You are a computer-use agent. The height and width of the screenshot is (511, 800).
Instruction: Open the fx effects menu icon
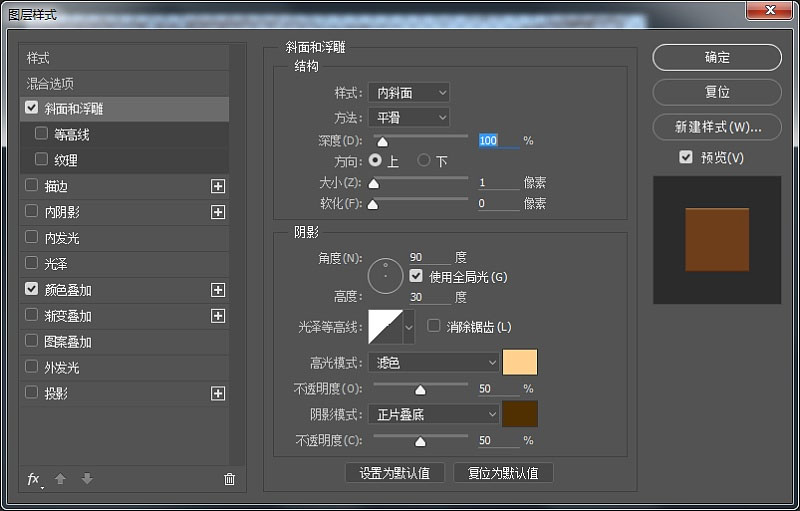[x=34, y=479]
